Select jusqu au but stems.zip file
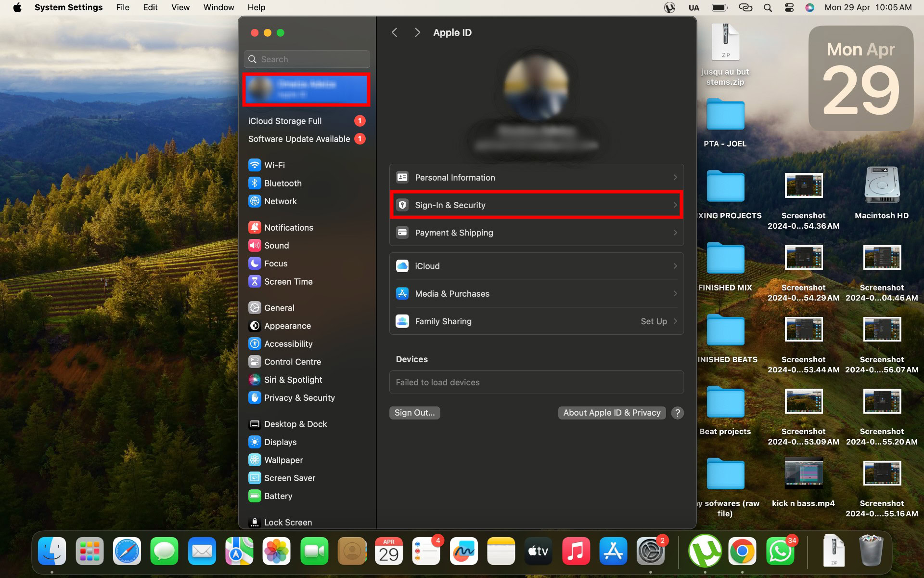 pyautogui.click(x=725, y=55)
